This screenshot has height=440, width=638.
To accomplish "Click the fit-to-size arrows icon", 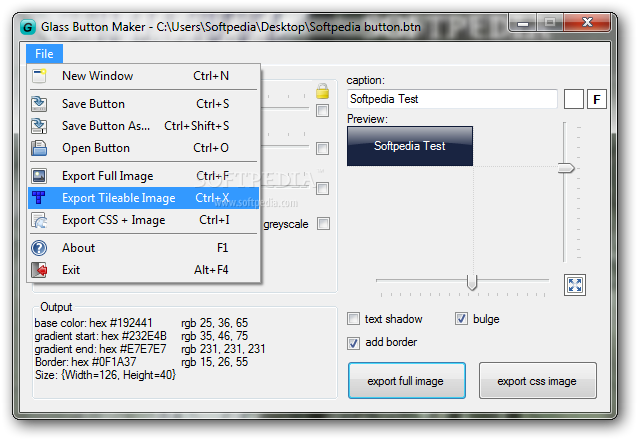I will pyautogui.click(x=574, y=285).
